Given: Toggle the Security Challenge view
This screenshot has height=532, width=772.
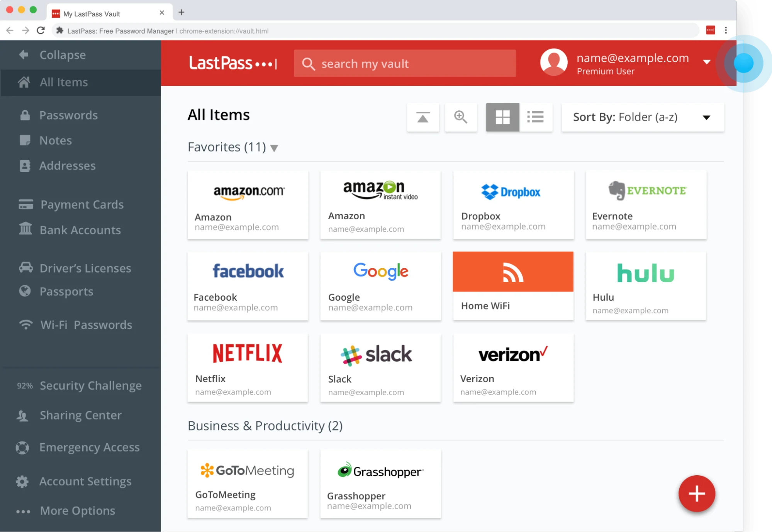Looking at the screenshot, I should point(90,385).
